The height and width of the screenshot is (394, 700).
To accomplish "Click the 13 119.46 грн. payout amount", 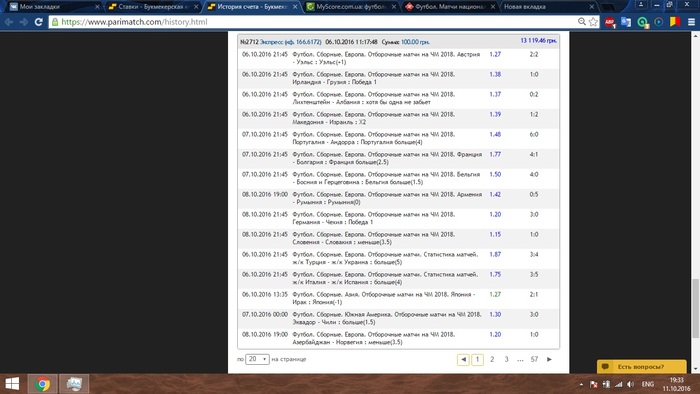I will tap(538, 41).
